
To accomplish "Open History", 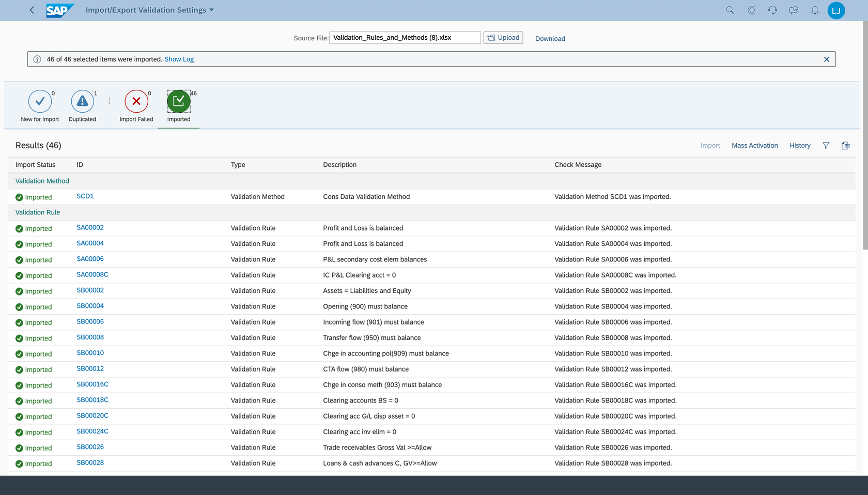I will click(x=800, y=146).
